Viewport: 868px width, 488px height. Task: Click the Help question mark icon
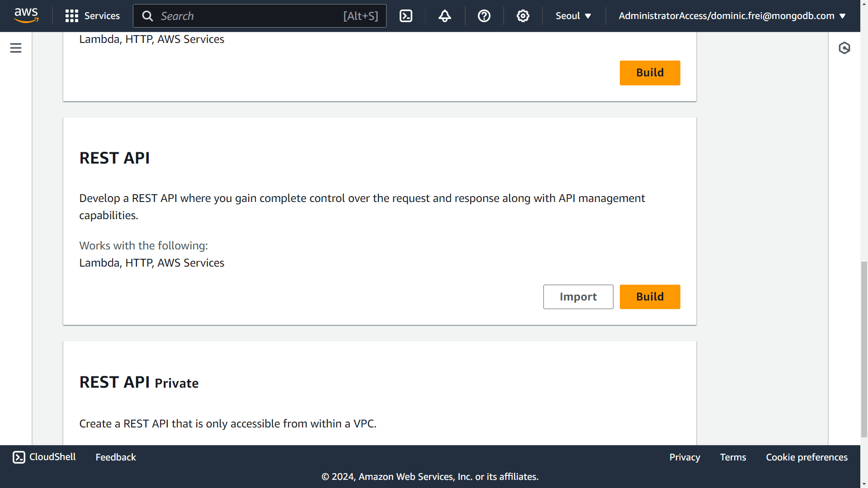[x=484, y=16]
